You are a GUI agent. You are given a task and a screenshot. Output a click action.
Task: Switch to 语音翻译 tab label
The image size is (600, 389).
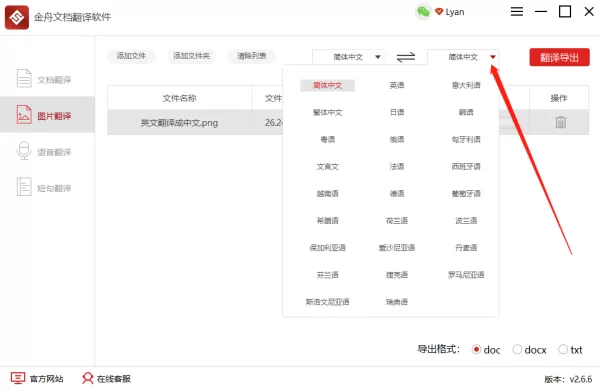(54, 152)
